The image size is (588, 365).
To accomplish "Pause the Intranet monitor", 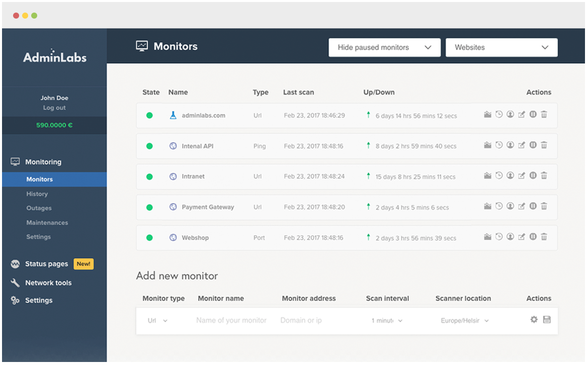I will tap(533, 175).
